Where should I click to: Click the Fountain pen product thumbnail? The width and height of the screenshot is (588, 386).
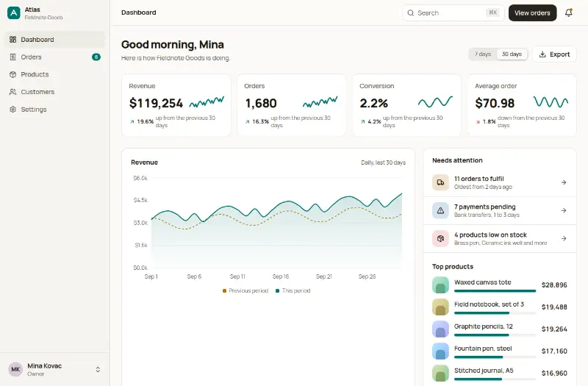pos(440,351)
